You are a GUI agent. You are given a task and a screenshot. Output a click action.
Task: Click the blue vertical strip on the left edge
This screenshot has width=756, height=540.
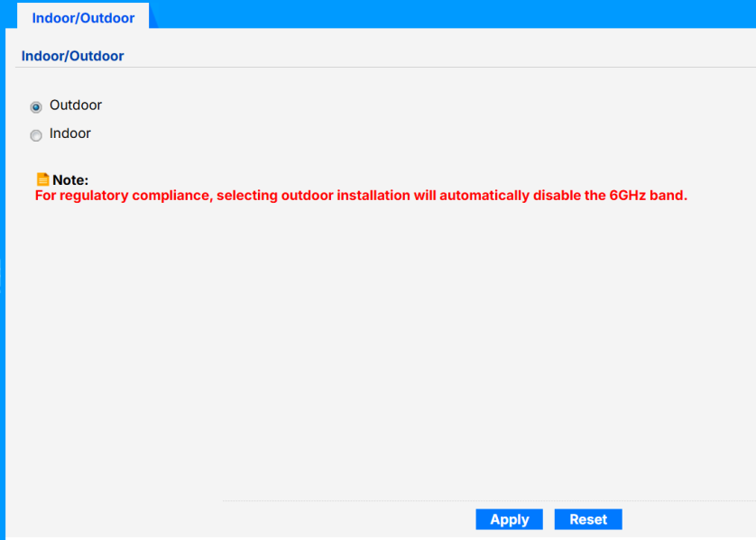(2, 270)
